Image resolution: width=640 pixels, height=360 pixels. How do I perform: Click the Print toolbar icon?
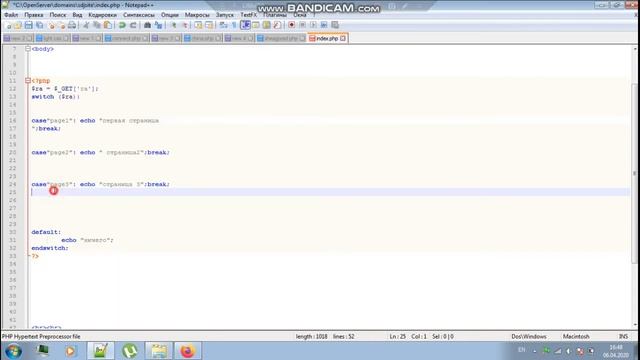point(72,25)
